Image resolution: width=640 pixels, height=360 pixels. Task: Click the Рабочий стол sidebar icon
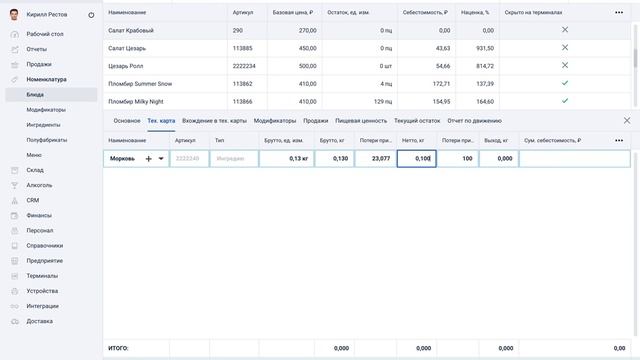click(15, 34)
